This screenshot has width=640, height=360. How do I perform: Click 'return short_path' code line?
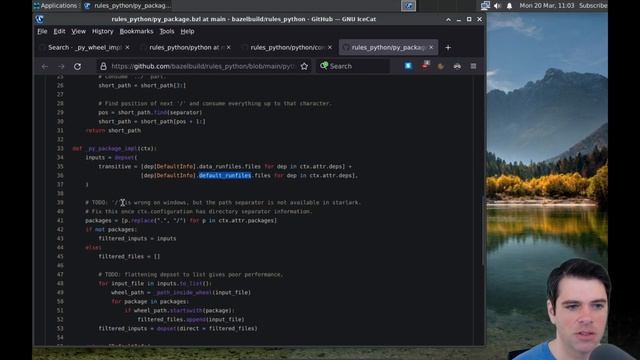tap(113, 131)
